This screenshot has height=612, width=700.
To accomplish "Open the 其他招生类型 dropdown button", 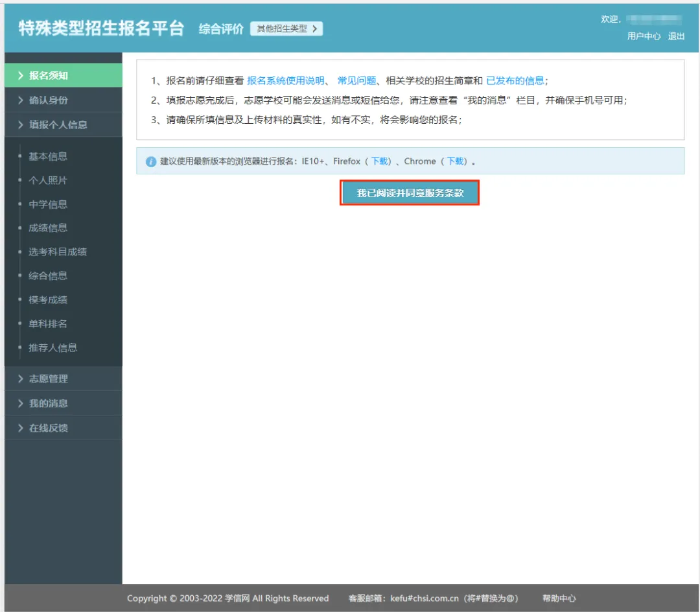I will pos(286,29).
